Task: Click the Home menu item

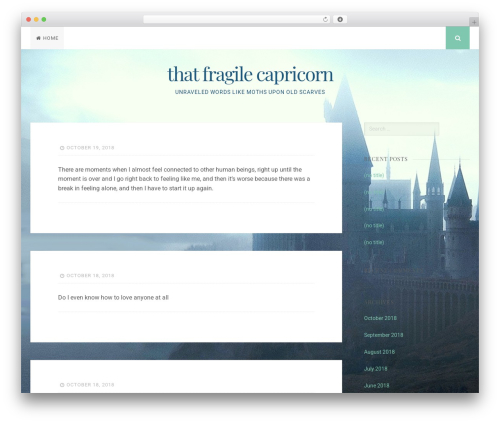Action: [47, 38]
